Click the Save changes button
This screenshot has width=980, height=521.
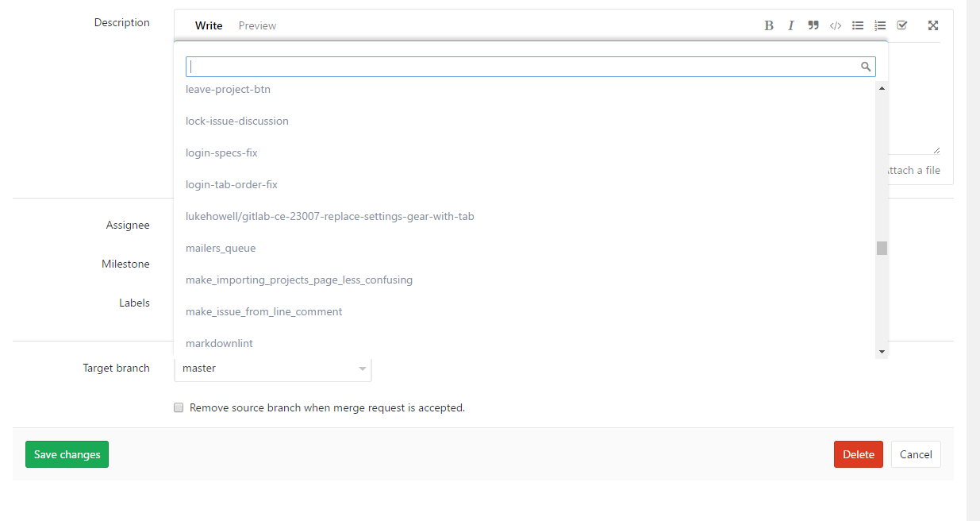click(x=67, y=454)
